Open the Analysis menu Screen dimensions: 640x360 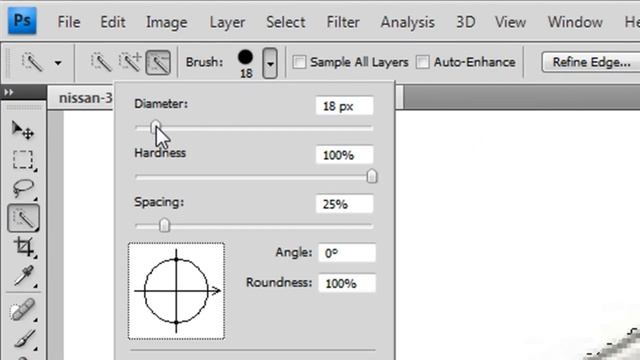click(x=407, y=22)
